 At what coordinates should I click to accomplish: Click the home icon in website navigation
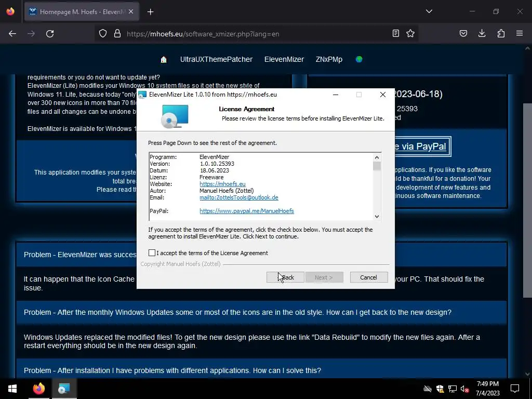(164, 60)
